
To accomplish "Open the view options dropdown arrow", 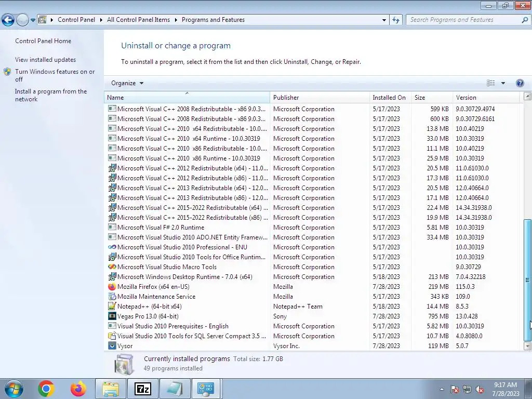I will (x=503, y=83).
